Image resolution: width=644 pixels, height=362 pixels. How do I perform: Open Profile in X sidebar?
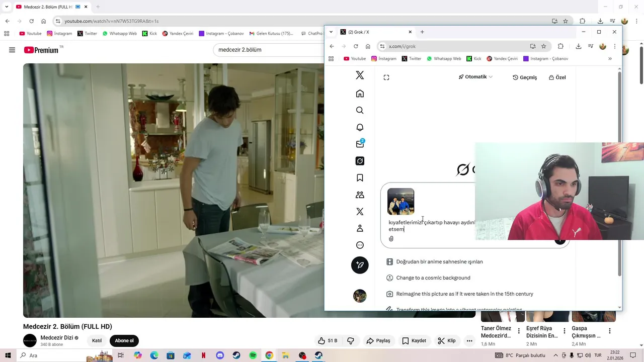[x=360, y=228]
